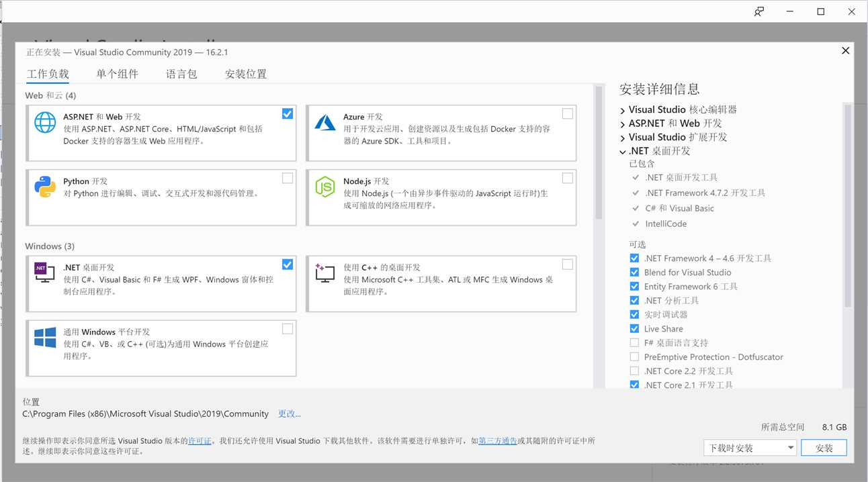Uncheck .NET Core 2.1 开发工具
Viewport: 868px width, 482px height.
coord(634,385)
